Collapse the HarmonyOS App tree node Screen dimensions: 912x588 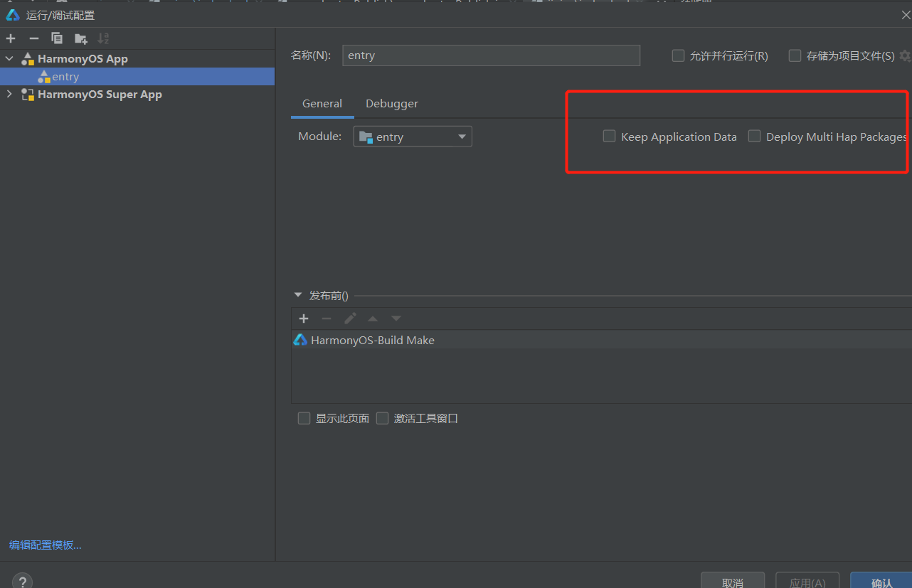pyautogui.click(x=9, y=58)
